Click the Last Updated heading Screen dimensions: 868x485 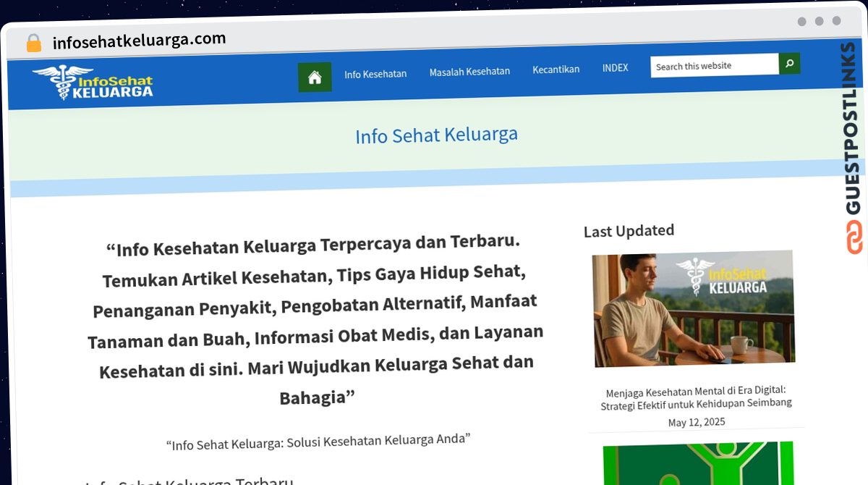629,231
